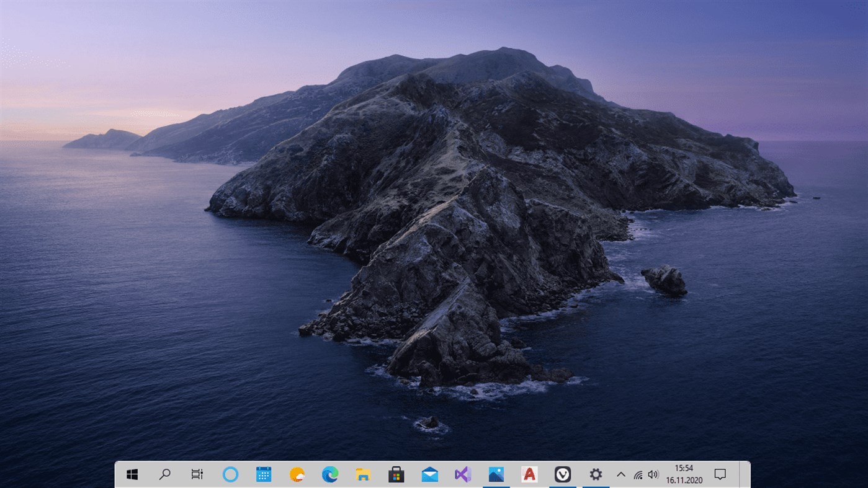Open the volume control
The height and width of the screenshot is (488, 868).
(653, 474)
